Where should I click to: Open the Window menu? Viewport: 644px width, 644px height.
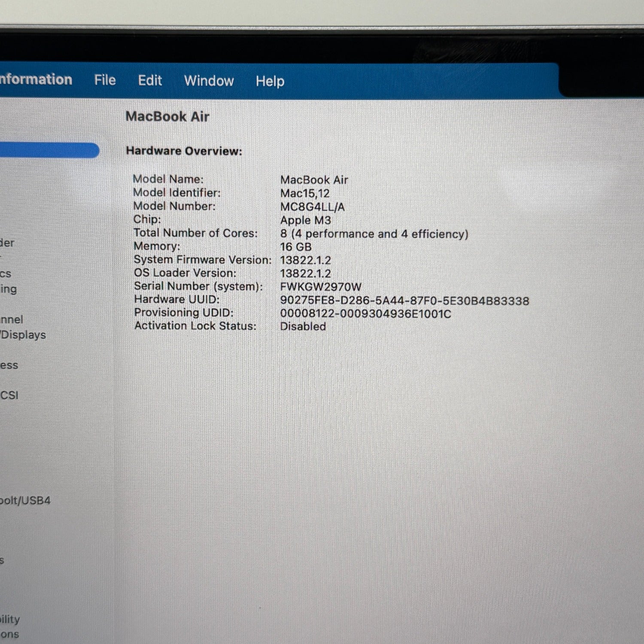[x=209, y=81]
